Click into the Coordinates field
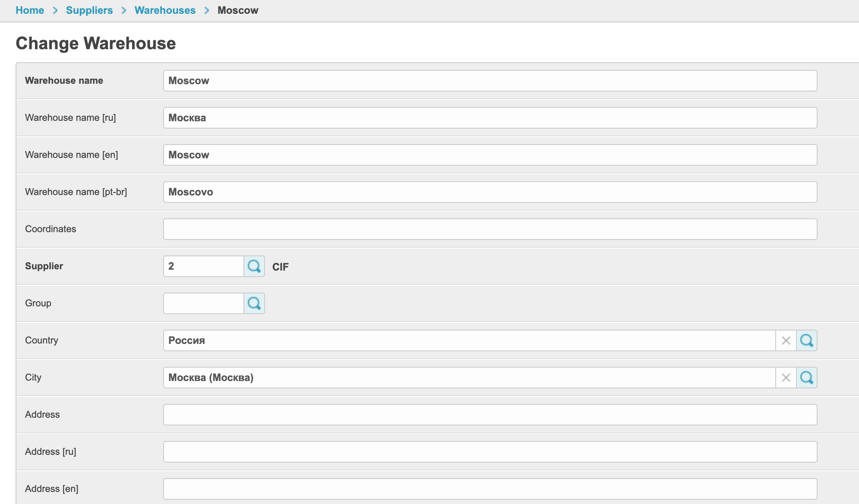The image size is (859, 504). coord(490,229)
